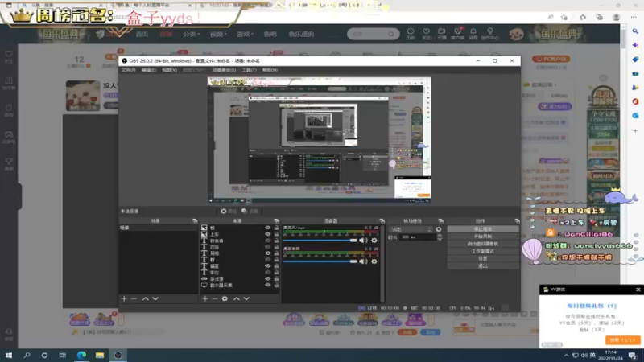The image size is (644, 362).
Task: Toggle visibility of the 榜 source
Action: 268,228
